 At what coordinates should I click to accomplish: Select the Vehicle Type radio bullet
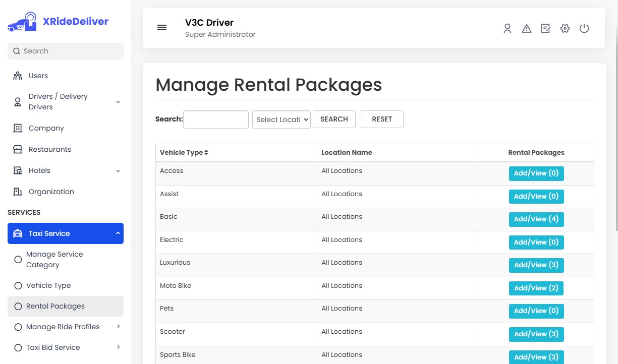coord(18,285)
